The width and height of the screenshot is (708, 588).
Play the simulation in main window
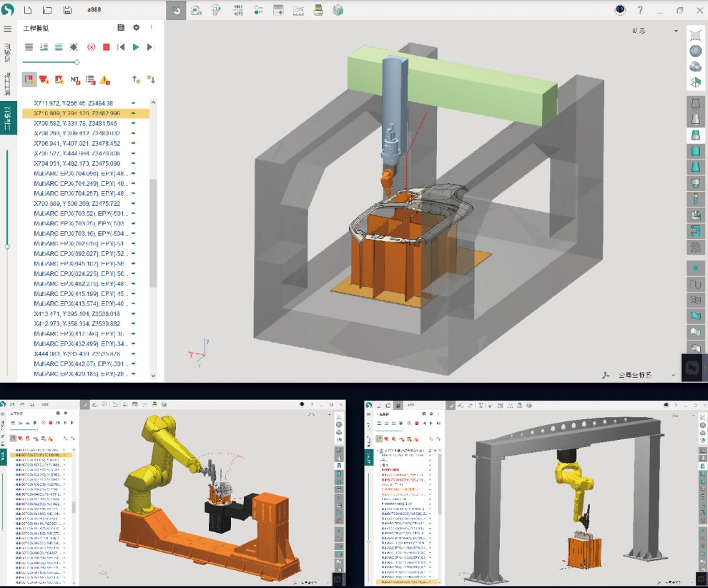(135, 47)
